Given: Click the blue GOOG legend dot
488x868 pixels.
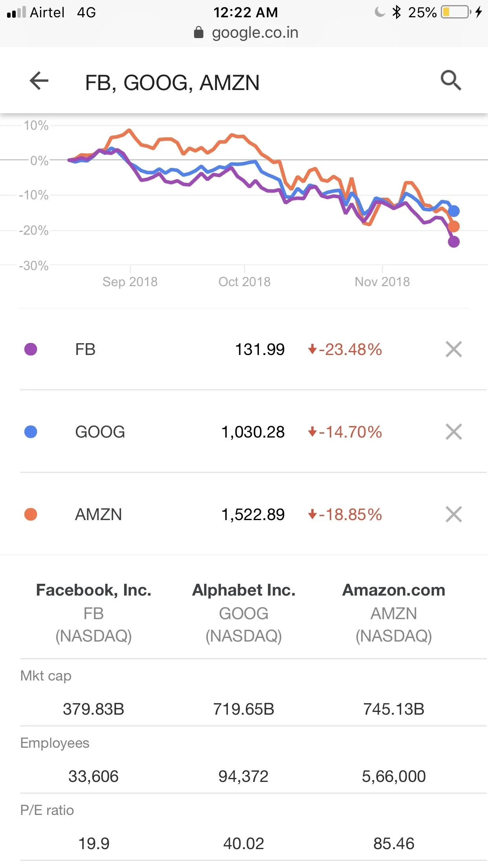Looking at the screenshot, I should (x=31, y=432).
